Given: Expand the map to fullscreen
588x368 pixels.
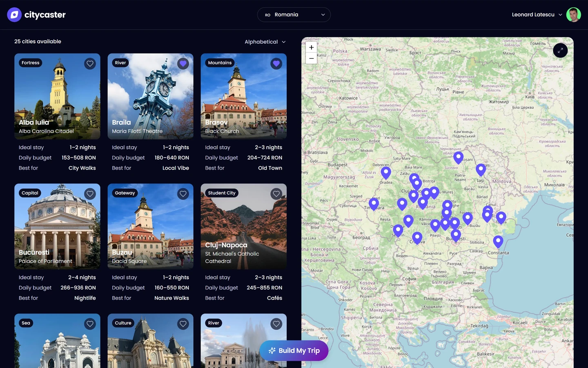Looking at the screenshot, I should (560, 50).
